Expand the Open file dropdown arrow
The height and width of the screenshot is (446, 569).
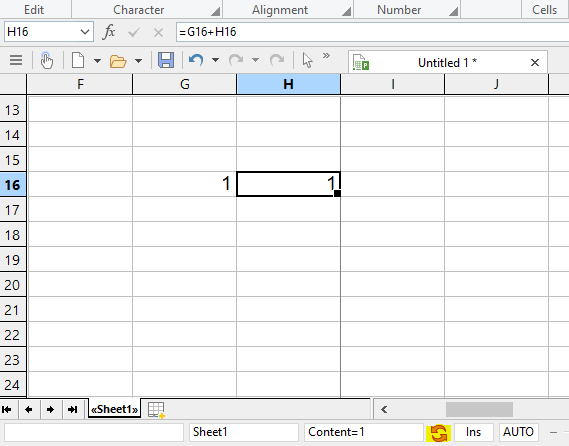(x=138, y=61)
